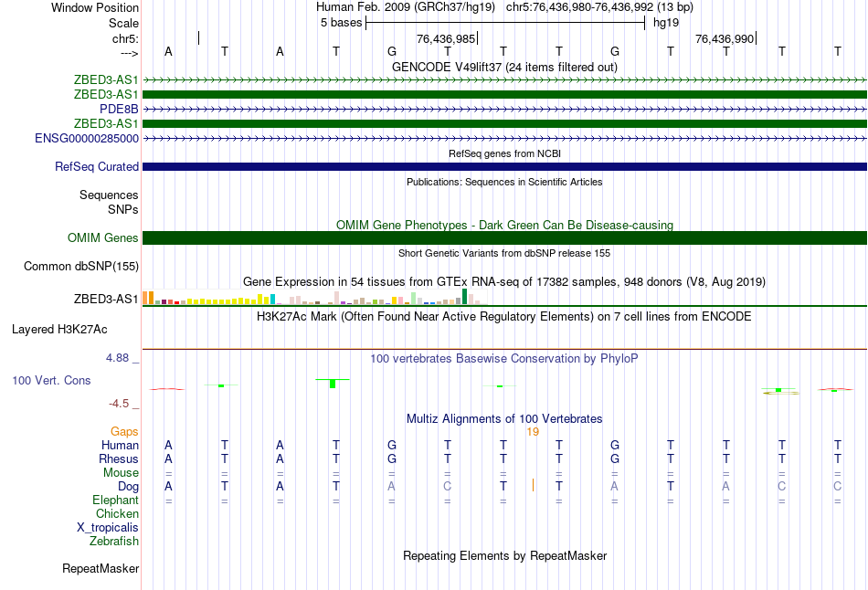Click the orange 19 gap count
The image size is (868, 590).
[533, 432]
